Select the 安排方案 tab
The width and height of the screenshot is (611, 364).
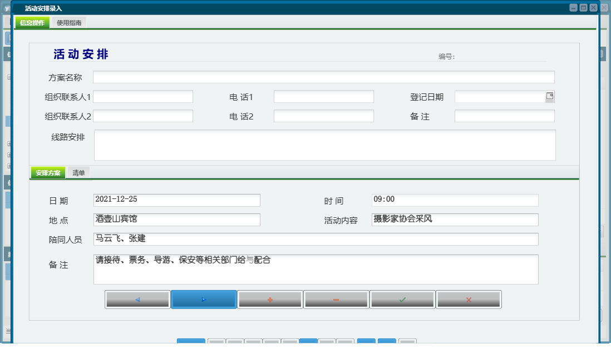tap(48, 173)
